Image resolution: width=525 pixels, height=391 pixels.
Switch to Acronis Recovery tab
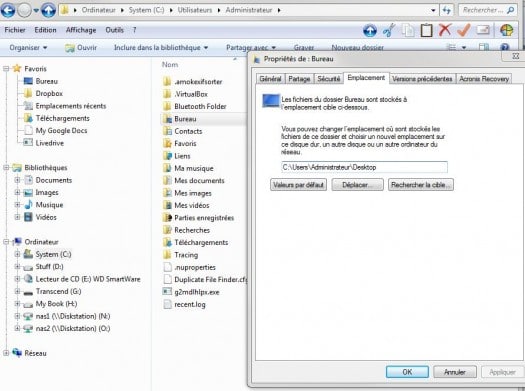click(484, 79)
